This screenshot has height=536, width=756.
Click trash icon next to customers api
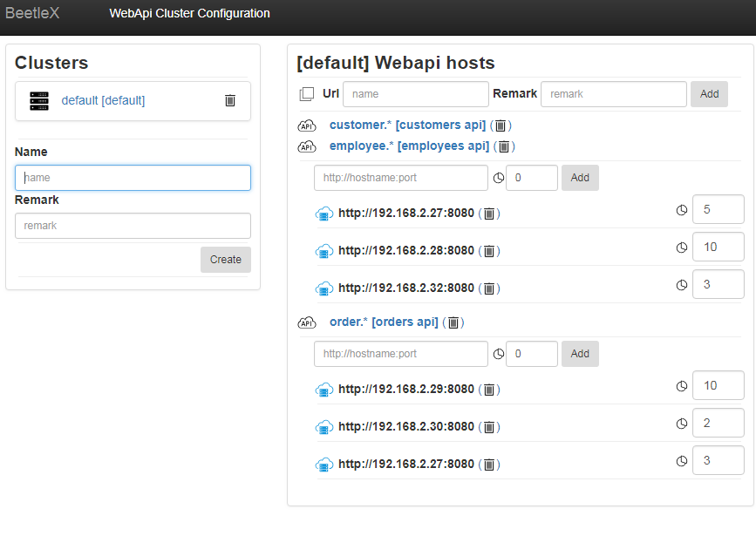501,126
